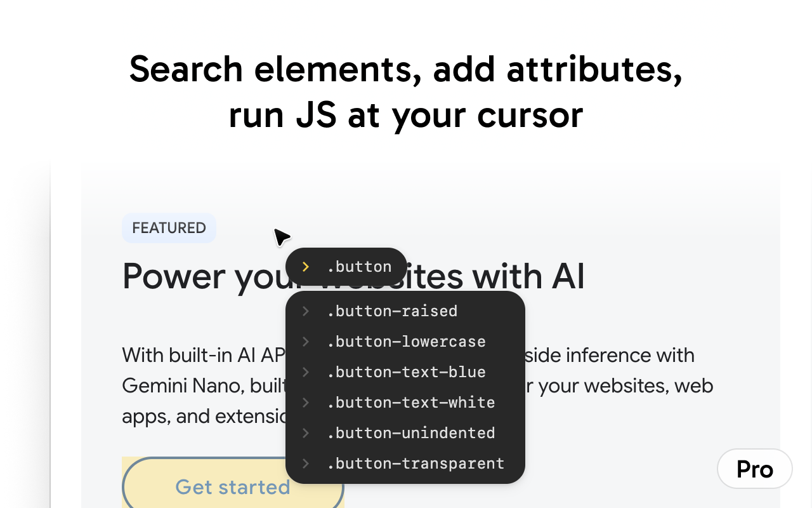Click chevron next to .button-lowercase
Screen dimensions: 812x508
tap(306, 342)
